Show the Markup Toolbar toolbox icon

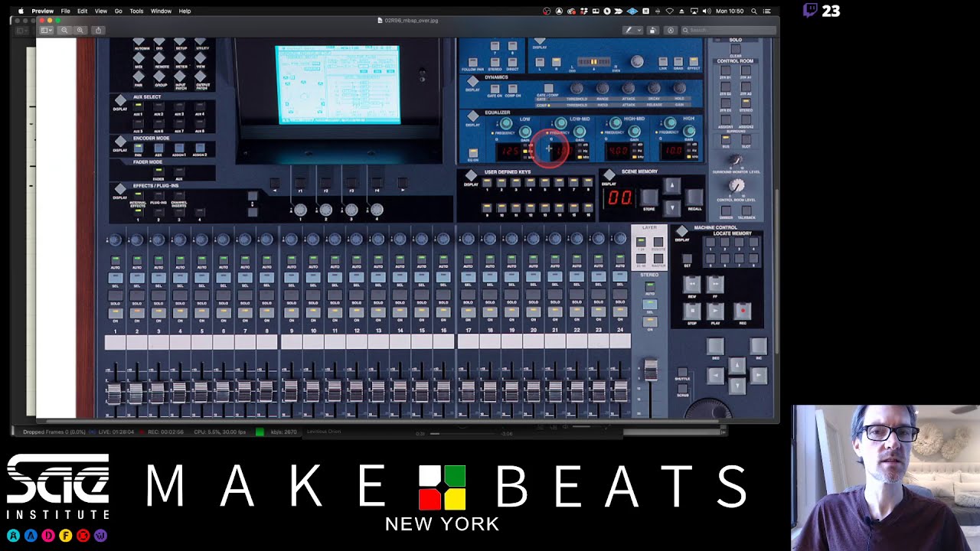[671, 30]
